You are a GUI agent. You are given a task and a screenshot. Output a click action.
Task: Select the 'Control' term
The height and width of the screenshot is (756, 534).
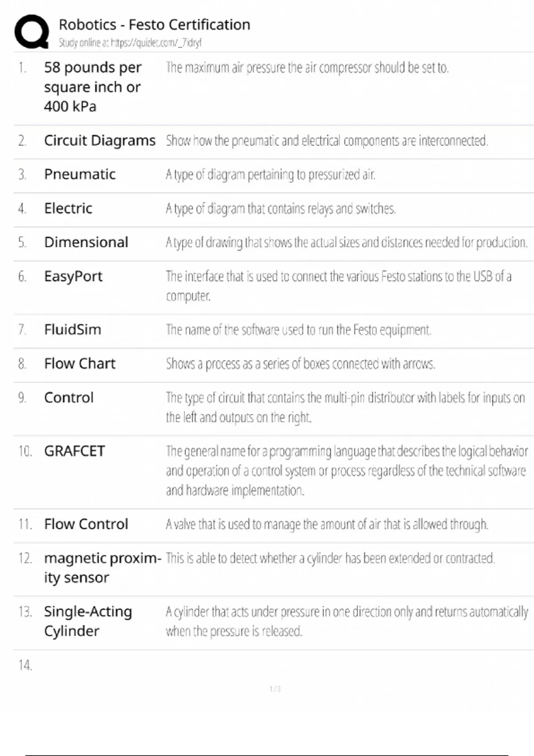pyautogui.click(x=69, y=398)
